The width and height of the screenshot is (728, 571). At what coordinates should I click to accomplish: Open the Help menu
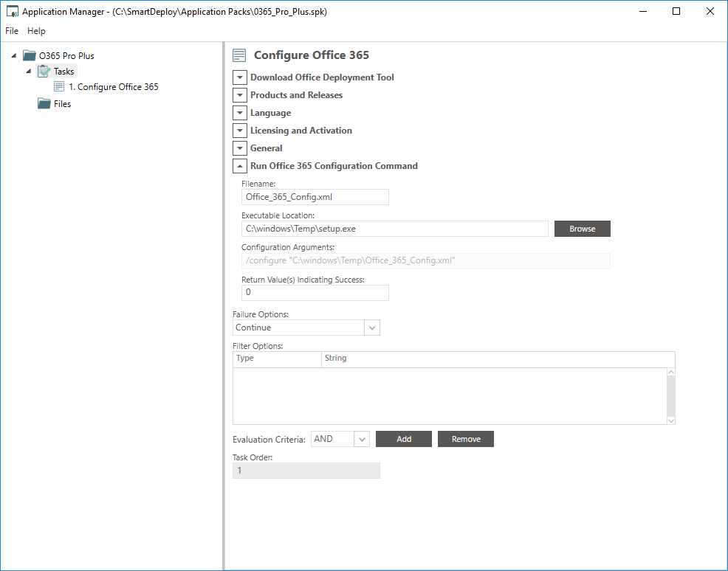[36, 30]
